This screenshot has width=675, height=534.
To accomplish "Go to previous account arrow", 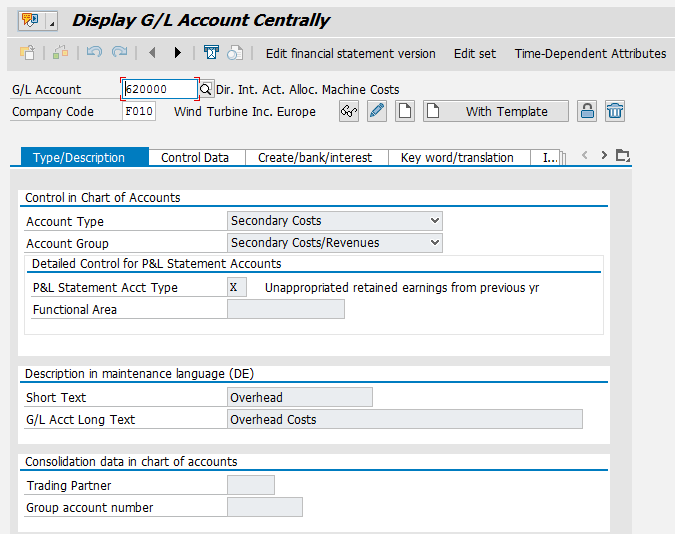I will point(152,53).
